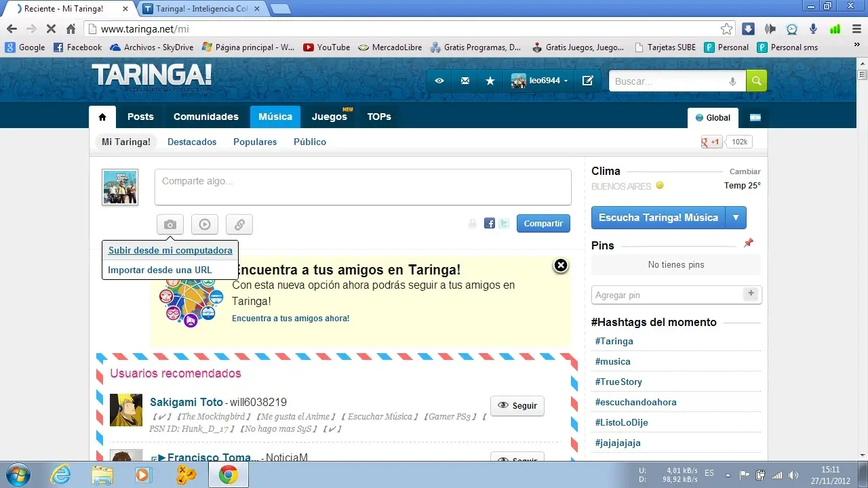Open YouTube bookmark in bookmarks bar
Screen dimensions: 868x488
(327, 47)
